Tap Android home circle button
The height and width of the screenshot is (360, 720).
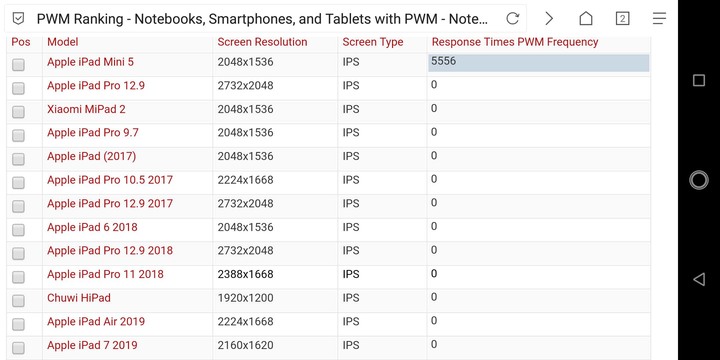(699, 180)
